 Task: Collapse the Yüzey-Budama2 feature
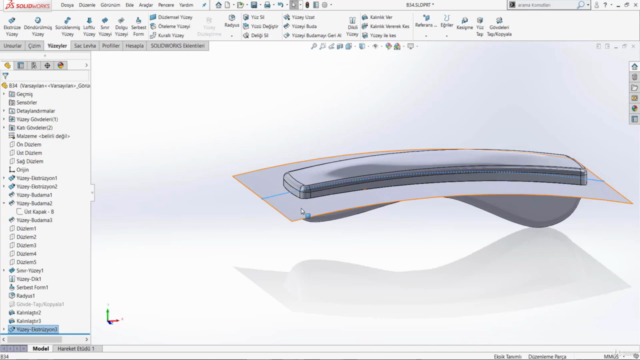4,203
